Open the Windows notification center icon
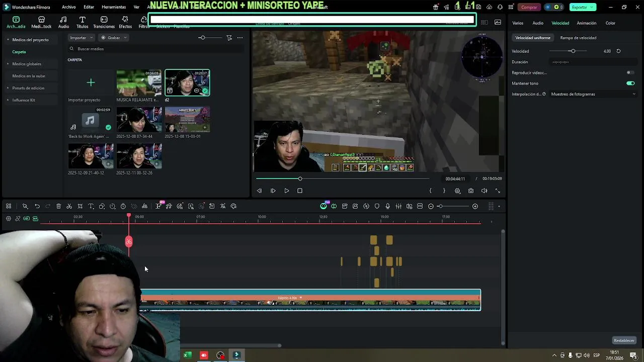 pos(633,355)
